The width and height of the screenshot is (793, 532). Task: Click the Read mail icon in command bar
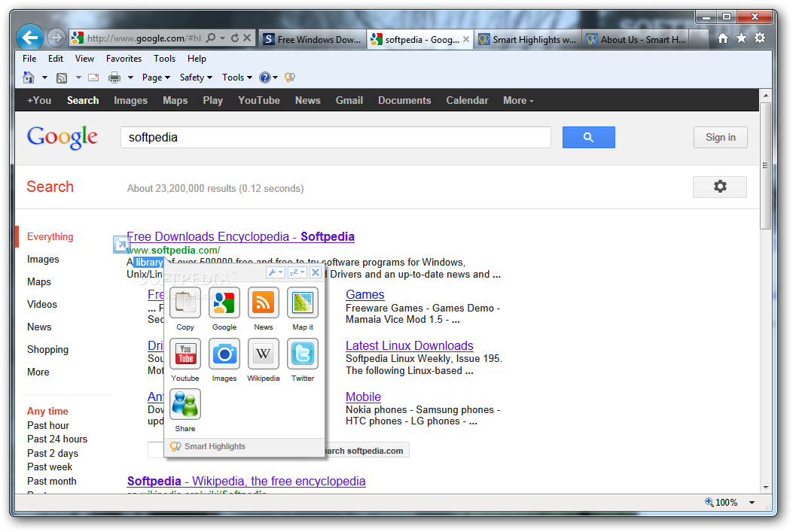point(93,78)
